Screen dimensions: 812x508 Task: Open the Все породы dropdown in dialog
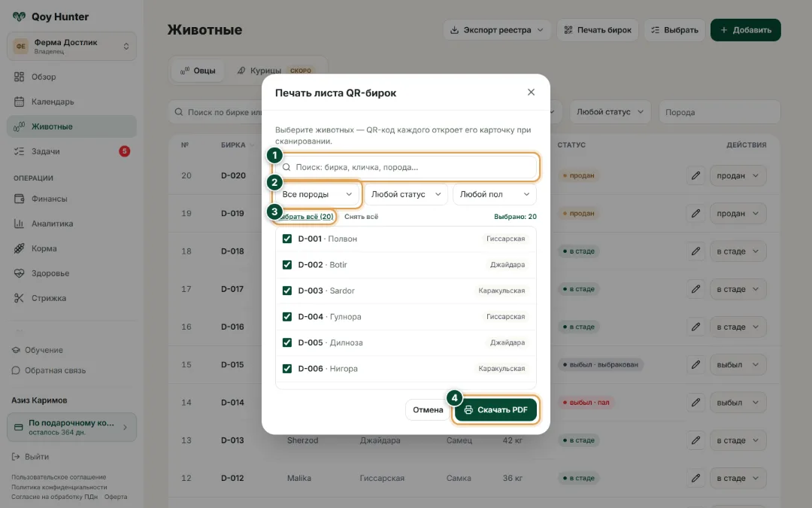click(317, 194)
